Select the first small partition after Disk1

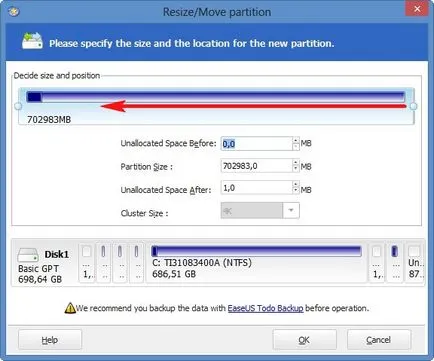coord(87,263)
